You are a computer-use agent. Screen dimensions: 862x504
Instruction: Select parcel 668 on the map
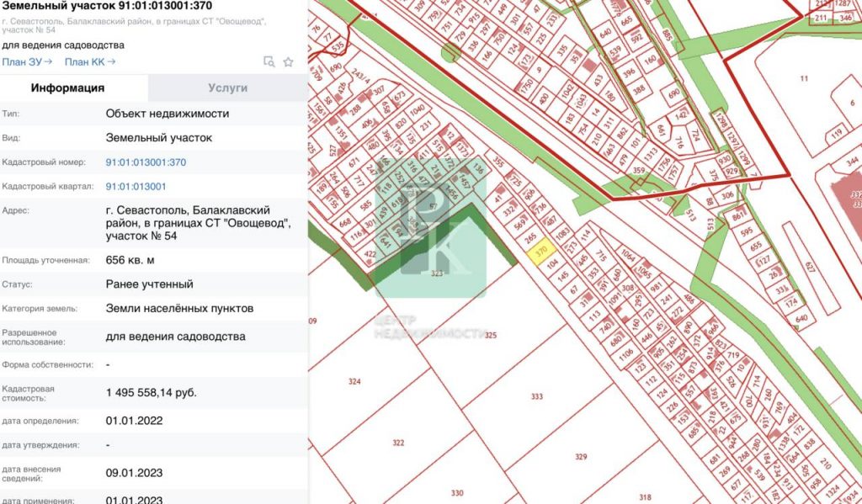344,223
